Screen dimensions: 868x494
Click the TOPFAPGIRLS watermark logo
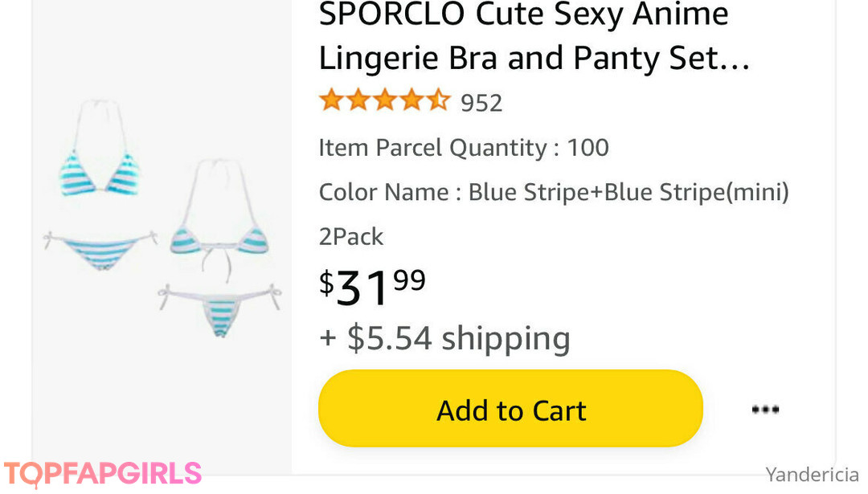coord(102,474)
